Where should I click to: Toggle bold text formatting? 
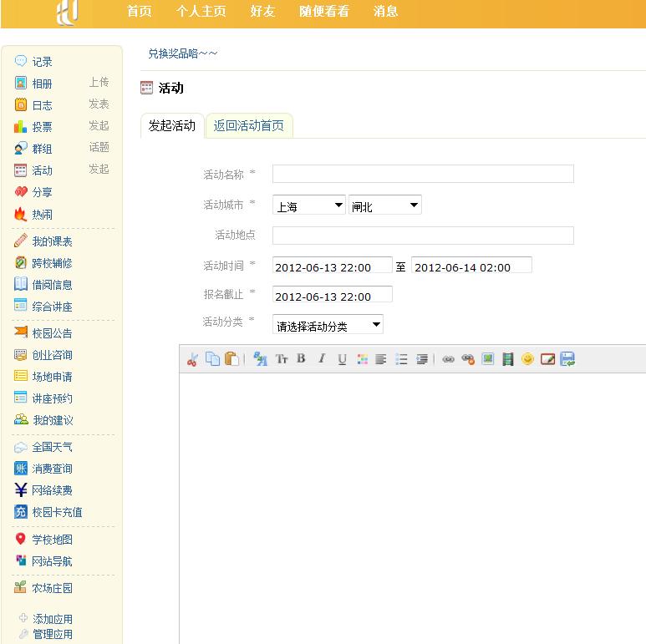coord(301,359)
